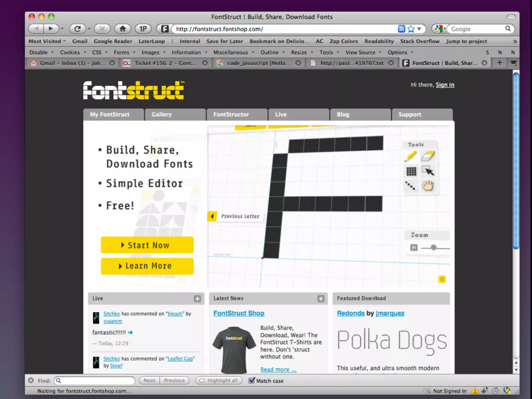
Task: Expand the Live panel plus icon
Action: pyautogui.click(x=197, y=299)
